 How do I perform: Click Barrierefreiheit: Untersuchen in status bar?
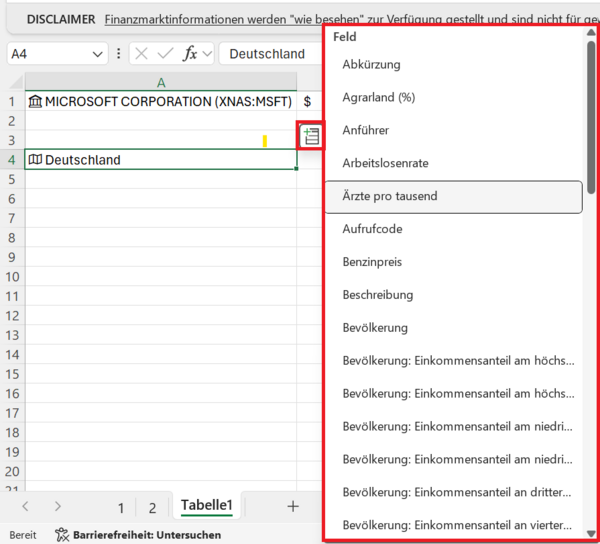(x=146, y=535)
